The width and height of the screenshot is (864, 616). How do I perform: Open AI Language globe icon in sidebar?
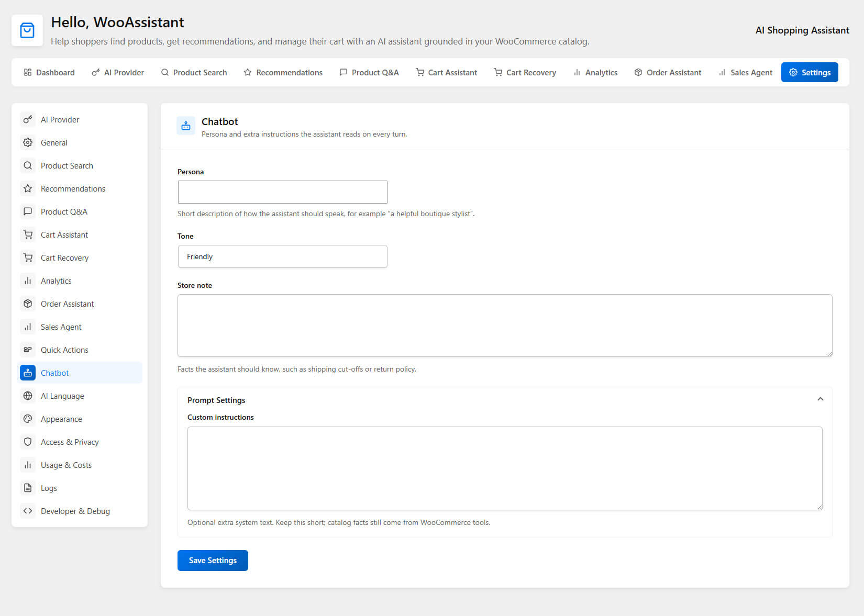click(28, 396)
